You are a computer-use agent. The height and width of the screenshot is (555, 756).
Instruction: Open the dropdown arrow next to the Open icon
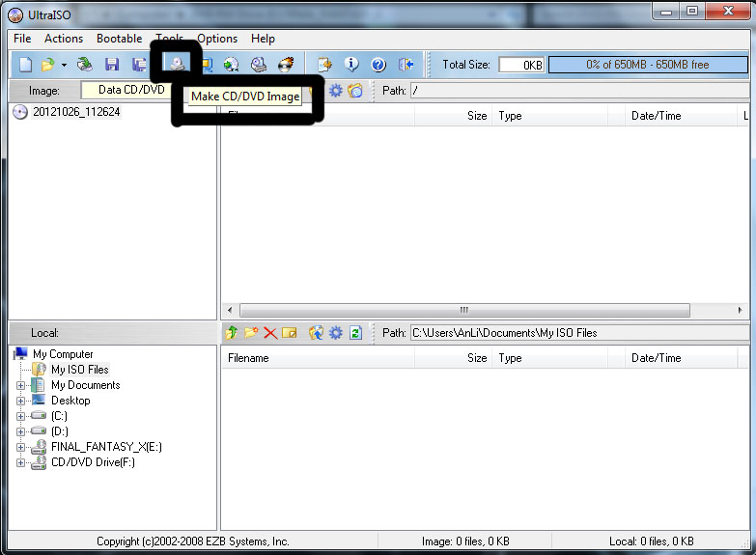click(64, 65)
